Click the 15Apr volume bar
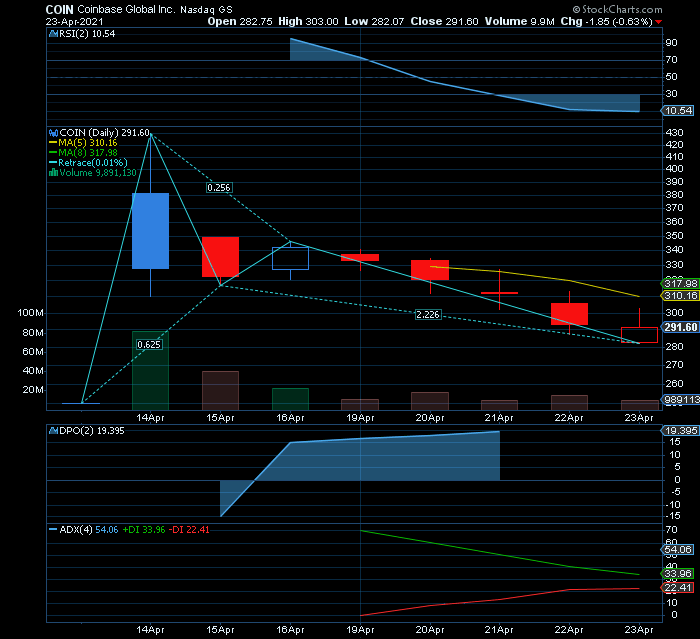The image size is (700, 639). [221, 391]
